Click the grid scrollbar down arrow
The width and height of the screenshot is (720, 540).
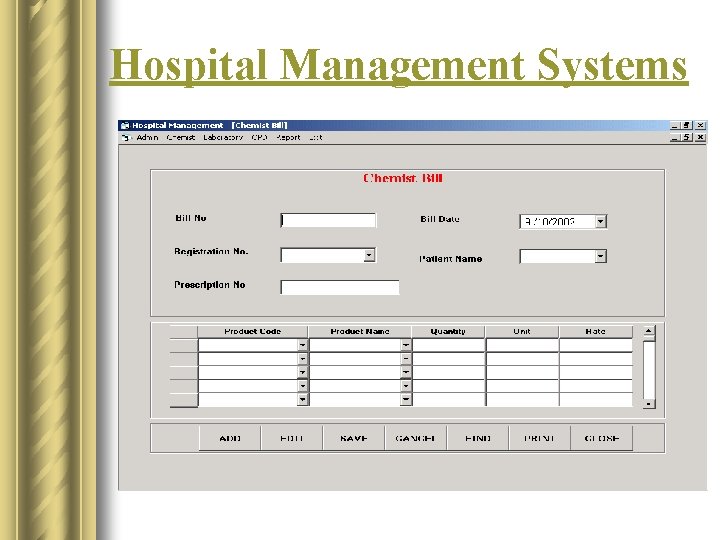(x=648, y=404)
